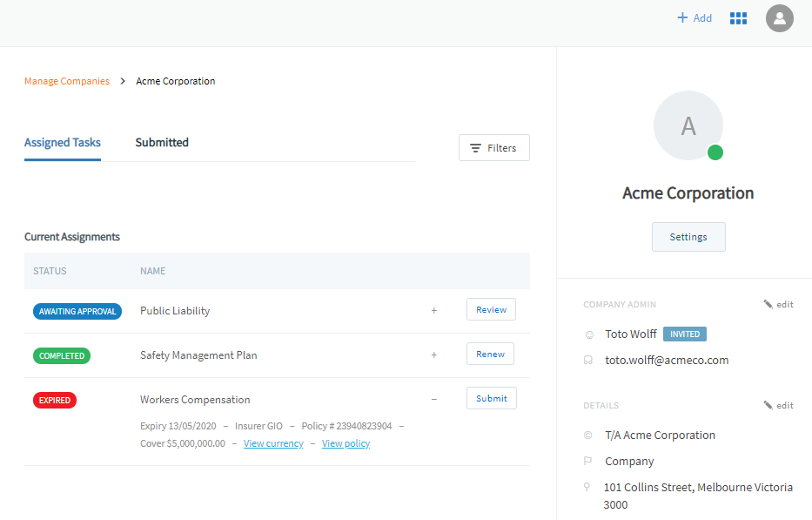Collapse the Workers Compensation row

tap(434, 400)
